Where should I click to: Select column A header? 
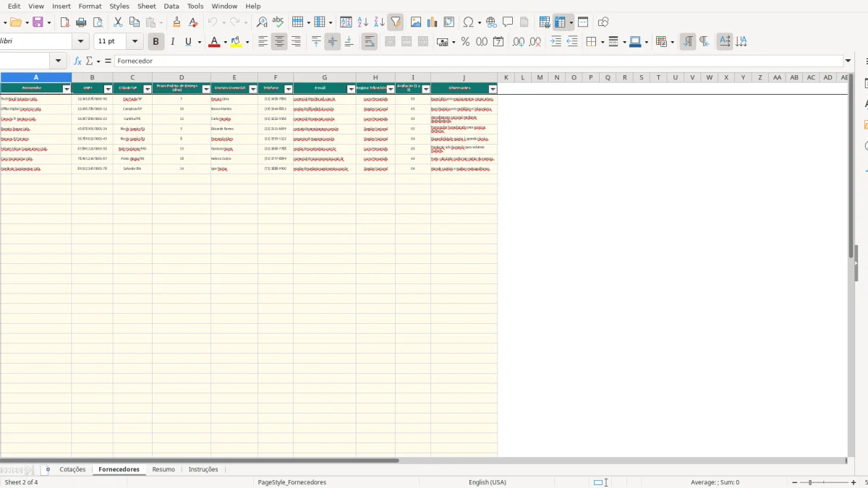point(35,77)
